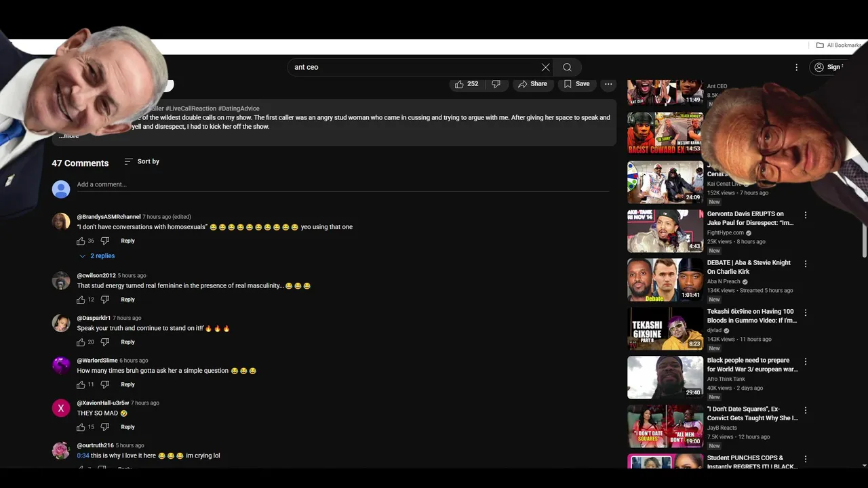
Task: Expand 2 replies under BrandysASMRchannel
Action: (97, 256)
